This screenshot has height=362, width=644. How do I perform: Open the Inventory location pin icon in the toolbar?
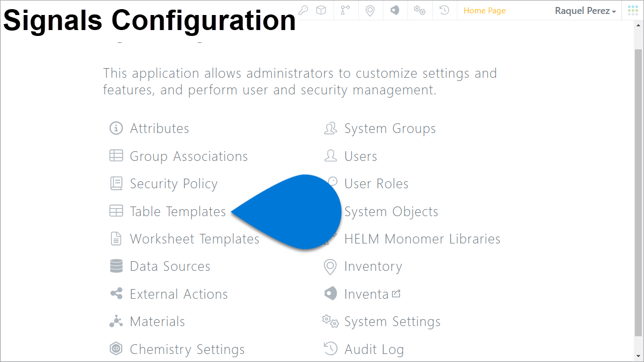[x=370, y=10]
